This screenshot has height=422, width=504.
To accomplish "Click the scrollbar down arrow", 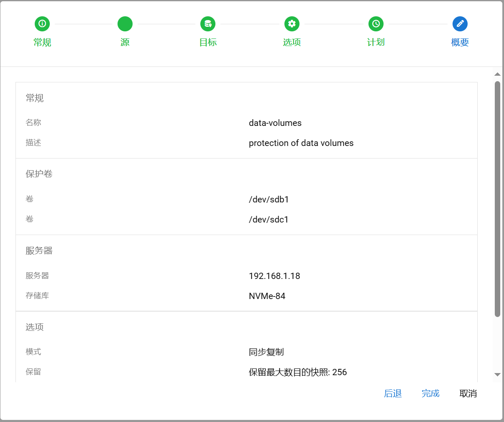I will (497, 375).
